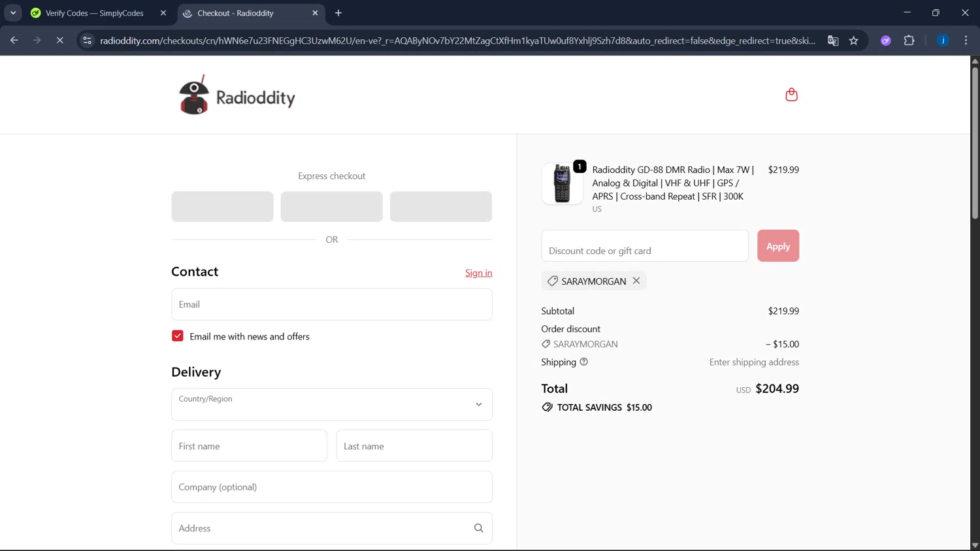Open the Chrome profile avatar

click(943, 40)
